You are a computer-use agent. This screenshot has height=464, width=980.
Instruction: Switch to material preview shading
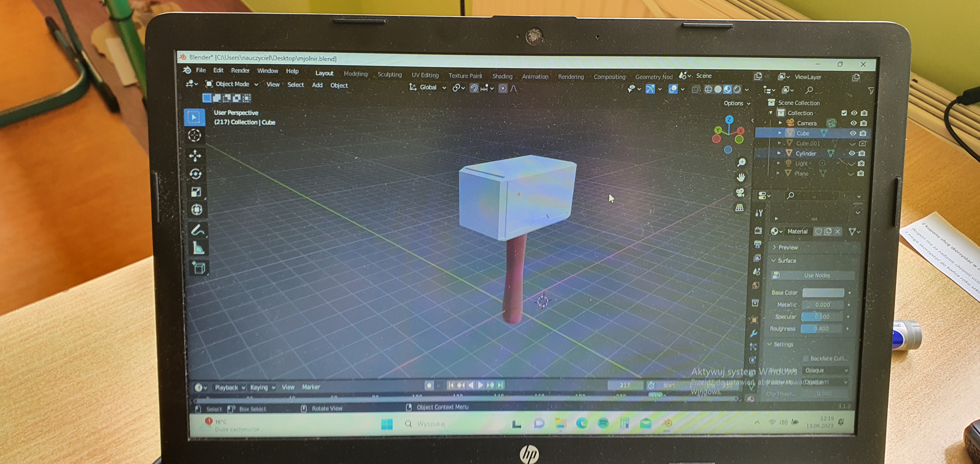click(x=727, y=89)
